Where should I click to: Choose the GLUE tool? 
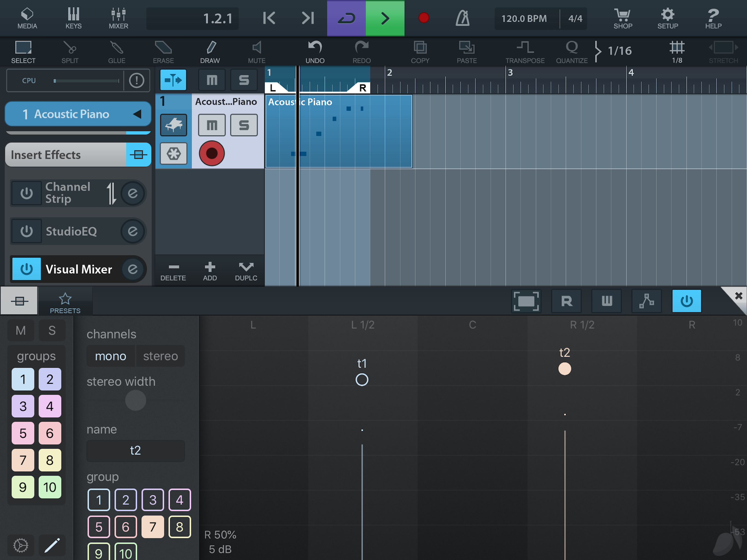[x=116, y=52]
